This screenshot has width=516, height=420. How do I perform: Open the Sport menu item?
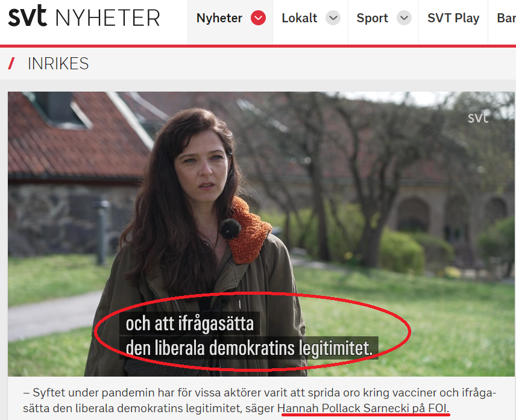pyautogui.click(x=372, y=18)
